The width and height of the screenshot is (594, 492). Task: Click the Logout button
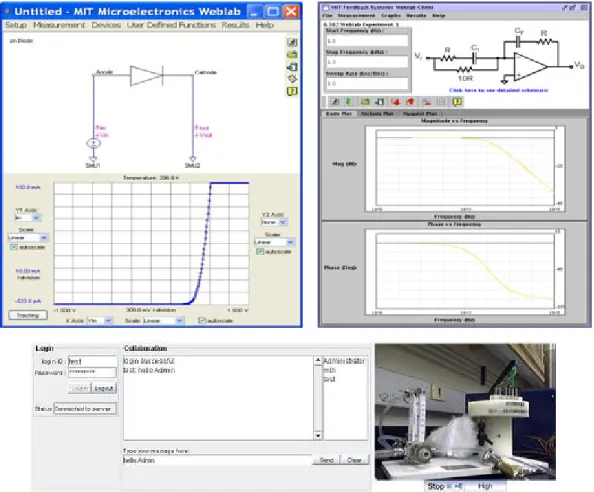coord(103,388)
